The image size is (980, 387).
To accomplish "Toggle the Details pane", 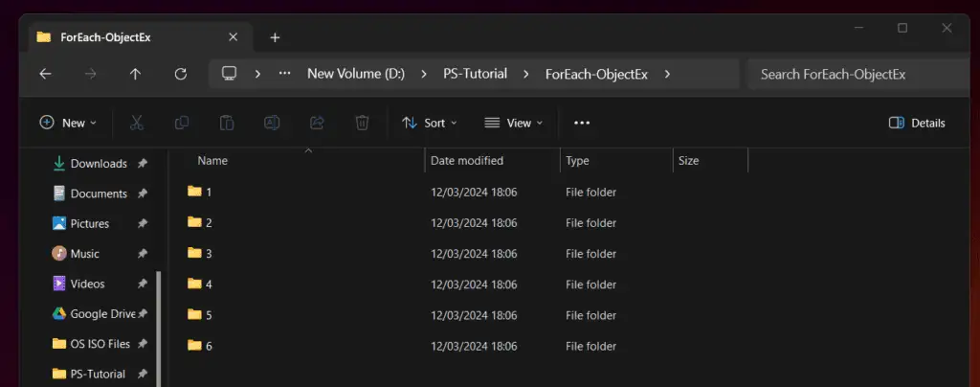I will click(x=917, y=124).
